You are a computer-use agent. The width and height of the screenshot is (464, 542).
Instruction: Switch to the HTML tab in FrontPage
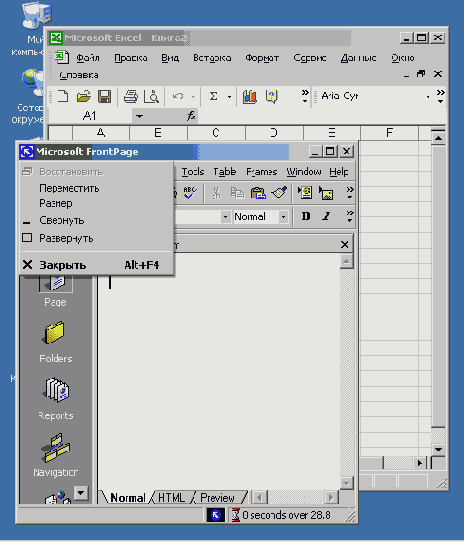(x=171, y=498)
